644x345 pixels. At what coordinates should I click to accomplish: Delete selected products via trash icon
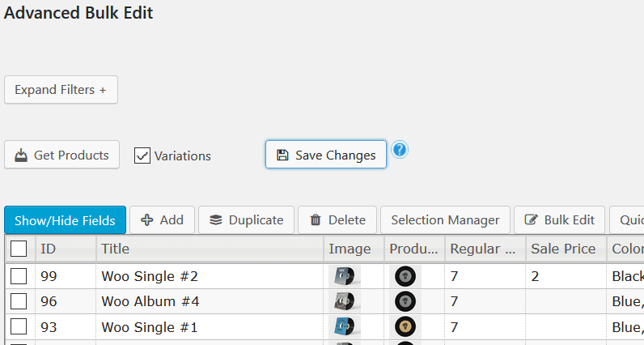(x=337, y=220)
